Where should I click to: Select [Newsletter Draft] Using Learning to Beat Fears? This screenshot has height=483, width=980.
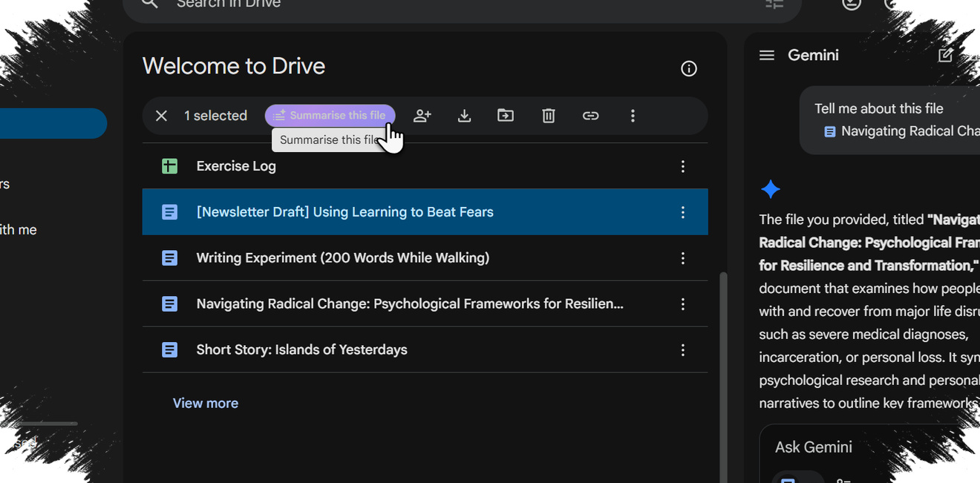click(425, 212)
